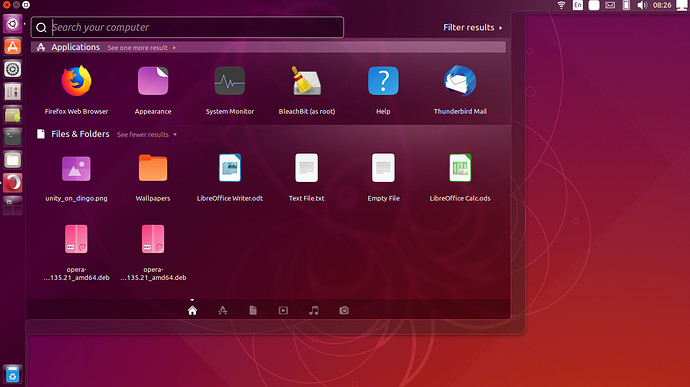Expand the Filter results panel

pos(473,27)
